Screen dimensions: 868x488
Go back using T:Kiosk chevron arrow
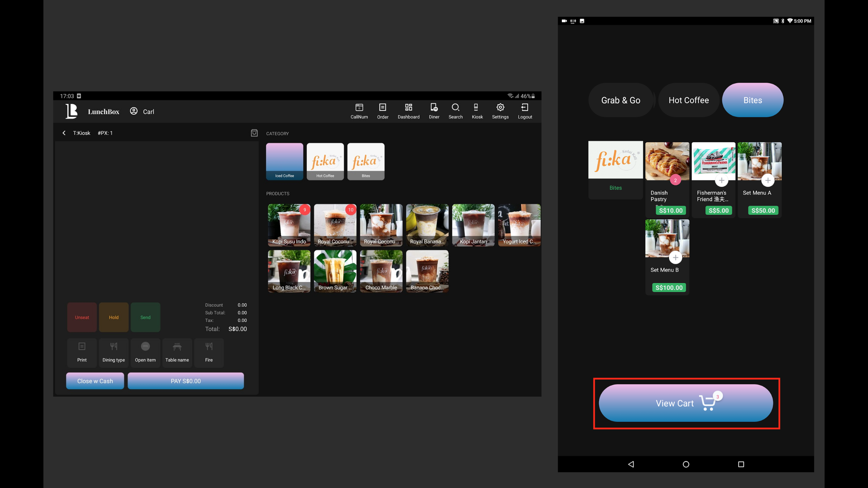64,133
